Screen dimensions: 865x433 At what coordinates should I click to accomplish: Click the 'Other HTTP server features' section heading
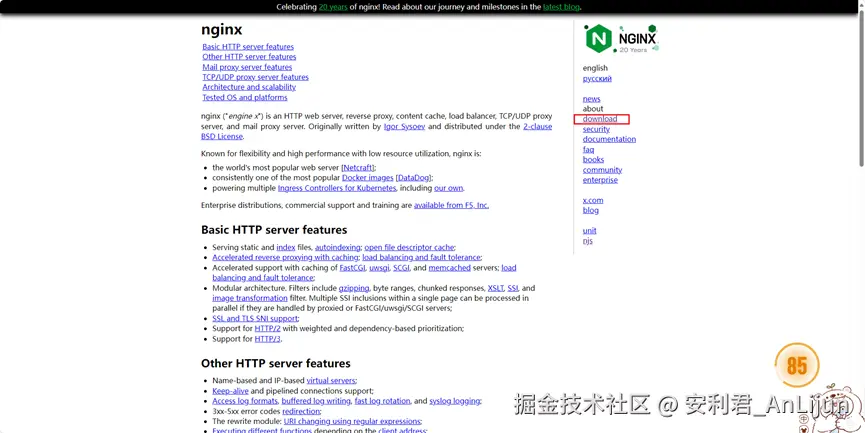pos(276,363)
